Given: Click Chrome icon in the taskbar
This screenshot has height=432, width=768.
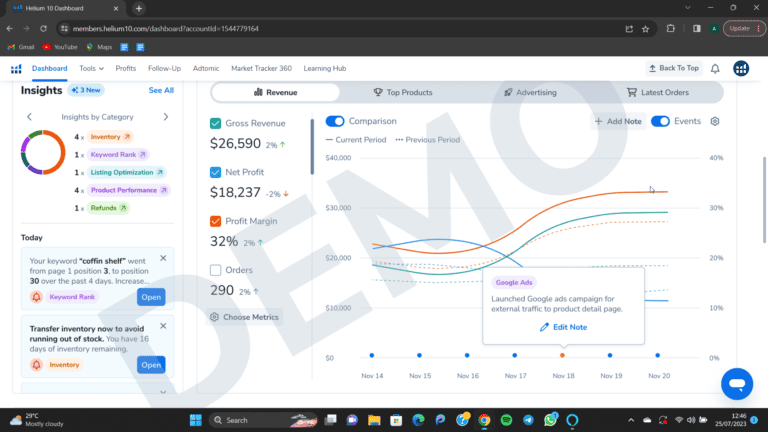Looking at the screenshot, I should click(x=484, y=420).
